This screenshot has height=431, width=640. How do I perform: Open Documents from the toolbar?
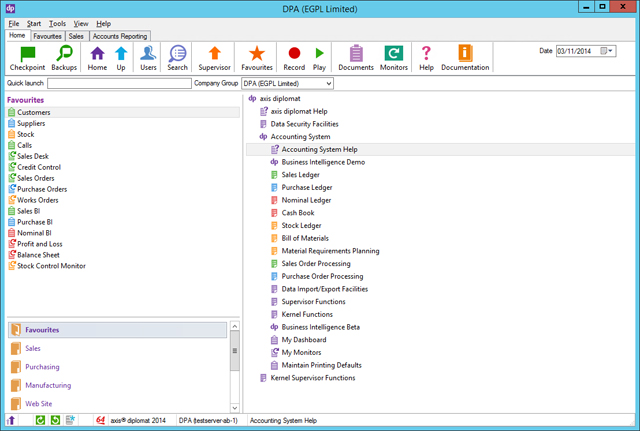pos(356,58)
